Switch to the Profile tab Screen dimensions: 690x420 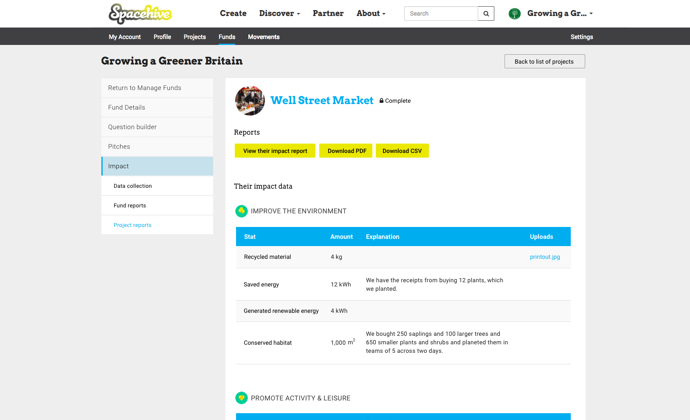(162, 37)
